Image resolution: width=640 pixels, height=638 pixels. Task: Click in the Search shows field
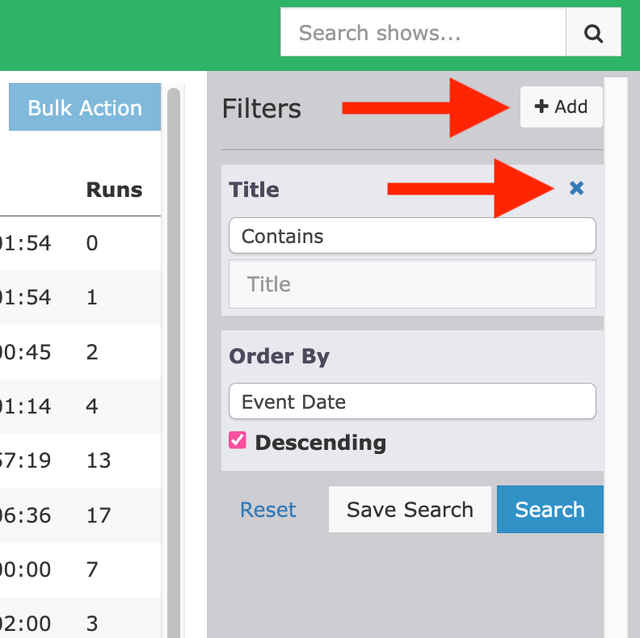click(x=423, y=33)
